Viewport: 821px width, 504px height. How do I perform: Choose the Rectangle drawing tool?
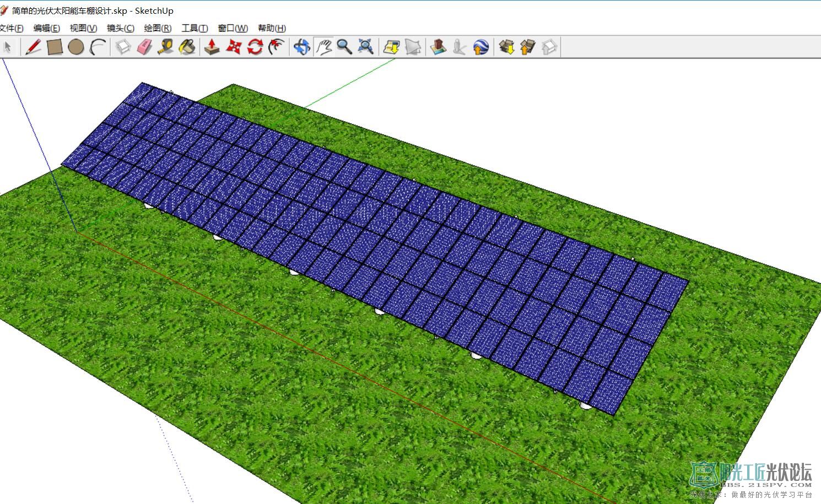(x=55, y=47)
